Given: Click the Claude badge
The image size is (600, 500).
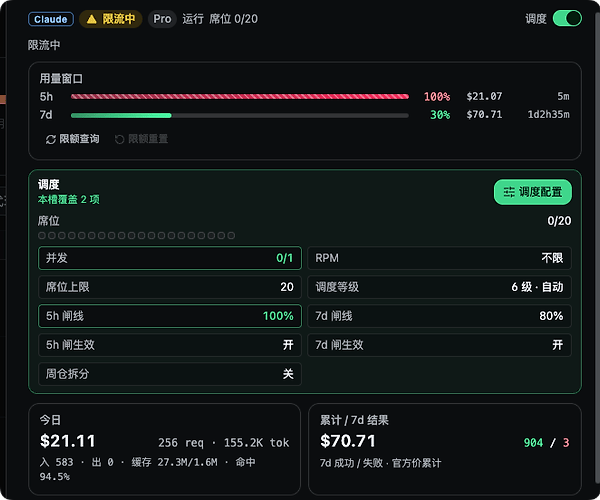Looking at the screenshot, I should click(x=51, y=19).
